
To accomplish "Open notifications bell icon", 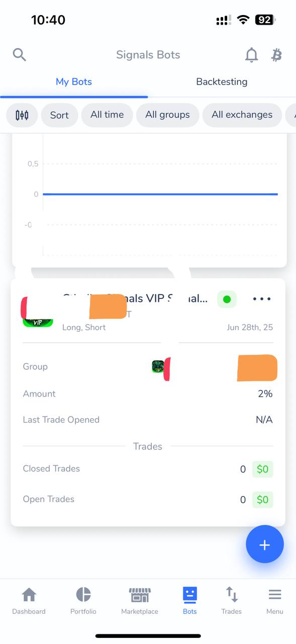I will pos(251,55).
